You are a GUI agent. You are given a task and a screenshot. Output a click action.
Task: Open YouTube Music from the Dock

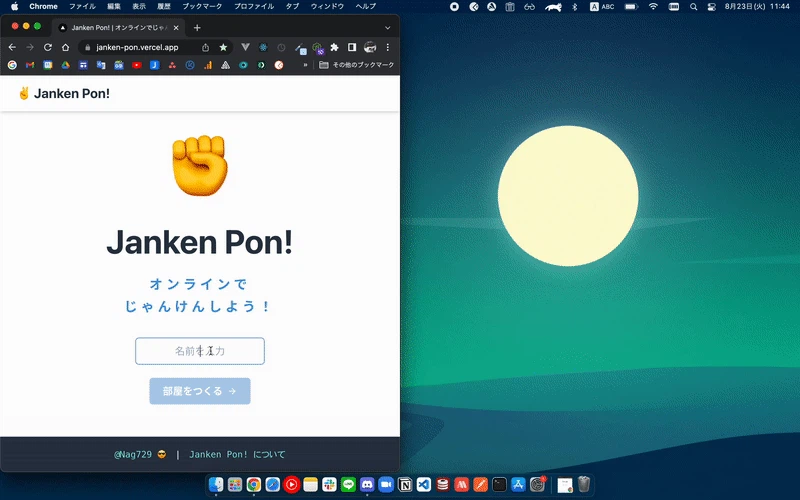tap(291, 484)
